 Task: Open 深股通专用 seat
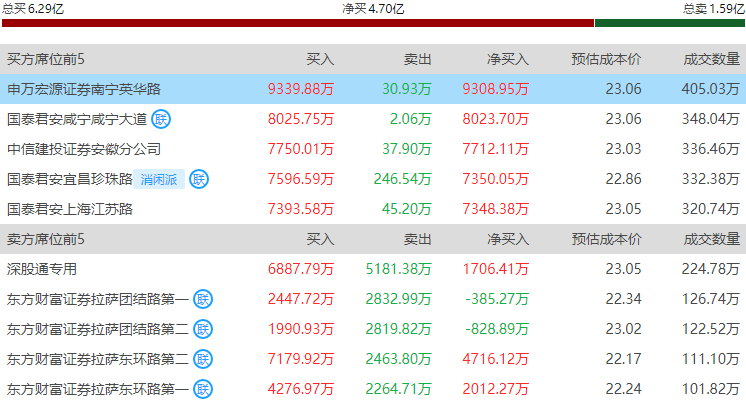(x=42, y=269)
